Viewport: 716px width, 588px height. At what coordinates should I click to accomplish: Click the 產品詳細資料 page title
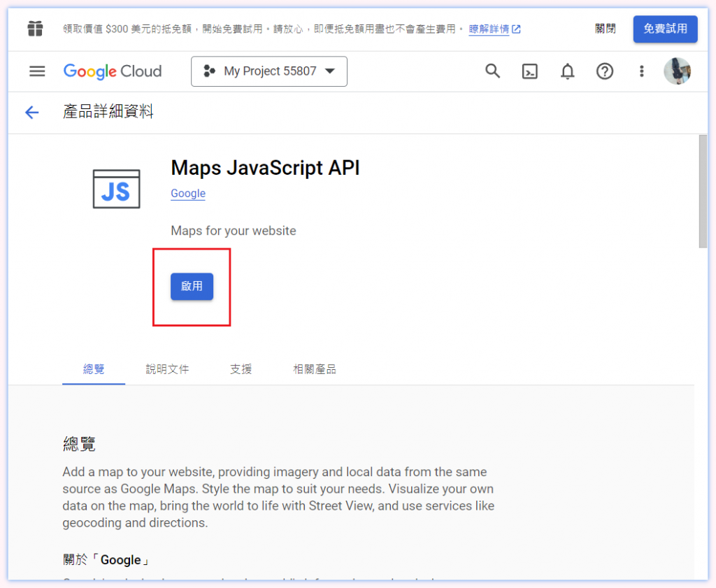coord(108,112)
